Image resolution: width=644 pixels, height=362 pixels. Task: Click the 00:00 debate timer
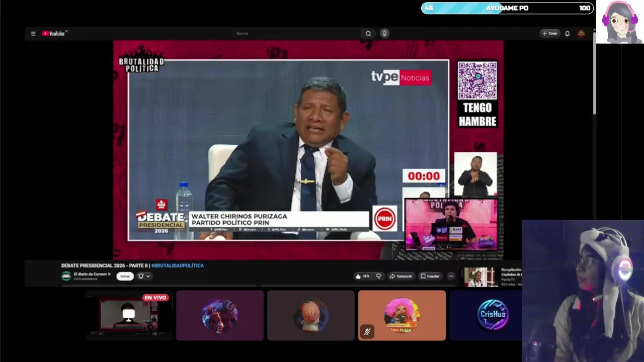(x=424, y=176)
